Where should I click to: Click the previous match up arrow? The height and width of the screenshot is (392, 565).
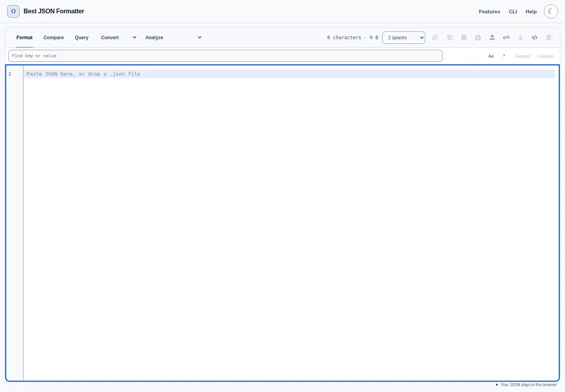[466, 56]
